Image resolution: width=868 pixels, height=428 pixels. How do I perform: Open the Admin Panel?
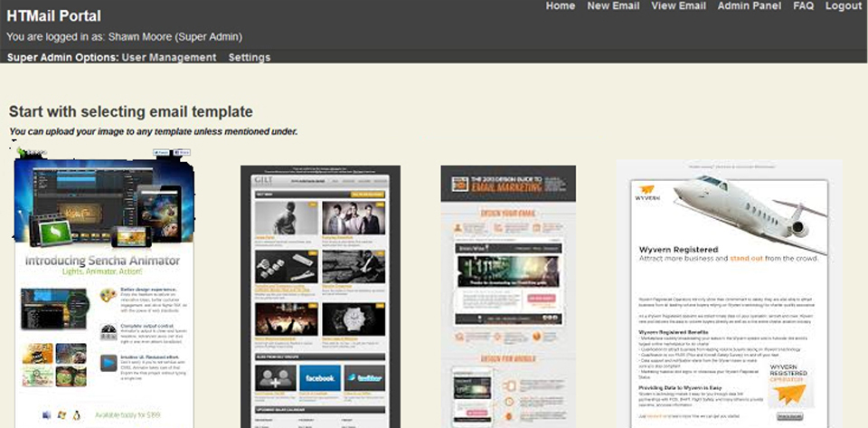750,6
